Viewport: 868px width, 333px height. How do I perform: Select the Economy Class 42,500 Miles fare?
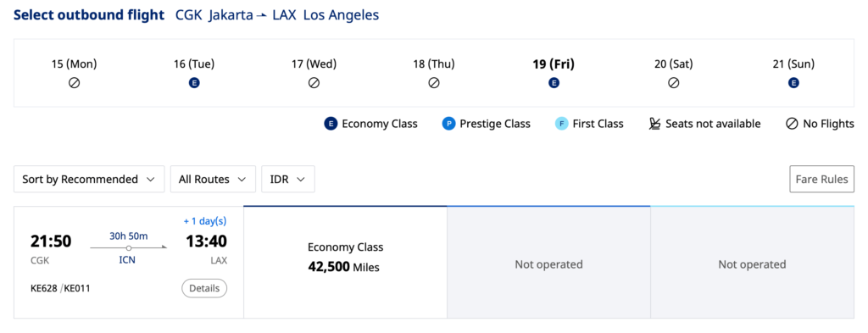tap(346, 262)
